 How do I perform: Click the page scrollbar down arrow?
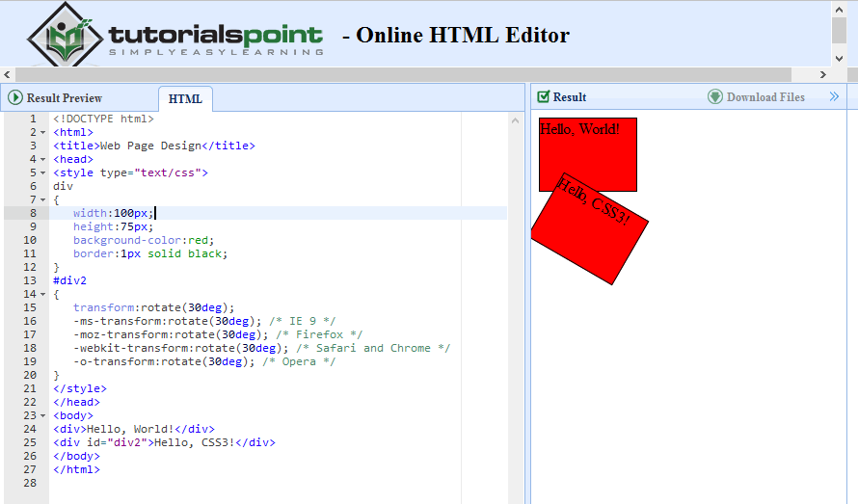tap(839, 58)
